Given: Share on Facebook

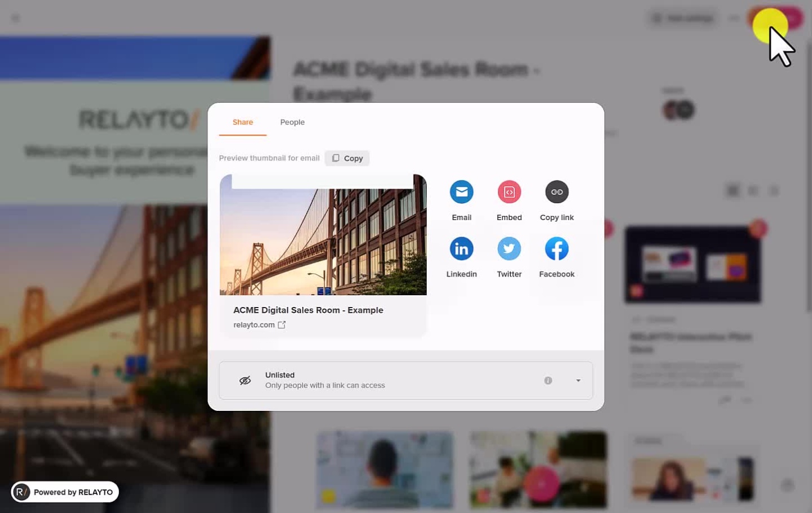Looking at the screenshot, I should click(557, 249).
